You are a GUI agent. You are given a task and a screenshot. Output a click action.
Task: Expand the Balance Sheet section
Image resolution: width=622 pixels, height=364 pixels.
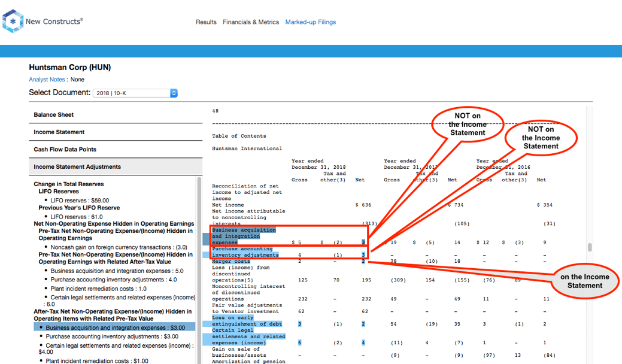click(x=116, y=114)
